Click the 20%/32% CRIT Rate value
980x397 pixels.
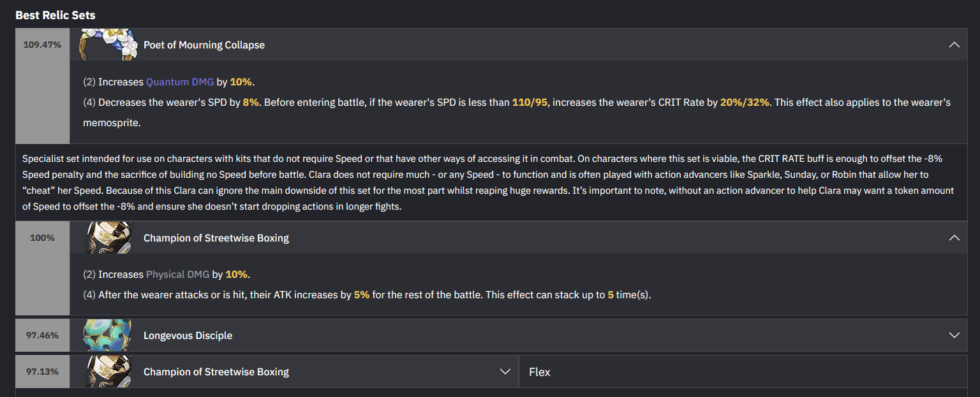point(745,102)
